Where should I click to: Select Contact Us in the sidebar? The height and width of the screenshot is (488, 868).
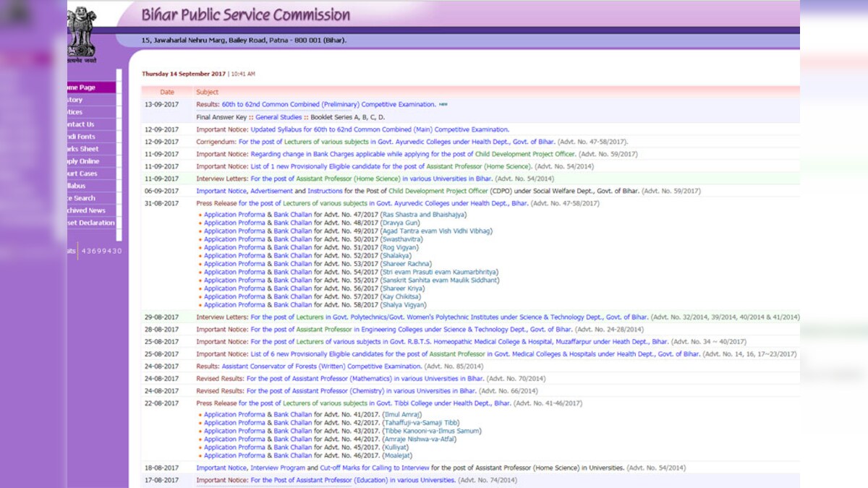tap(91, 124)
